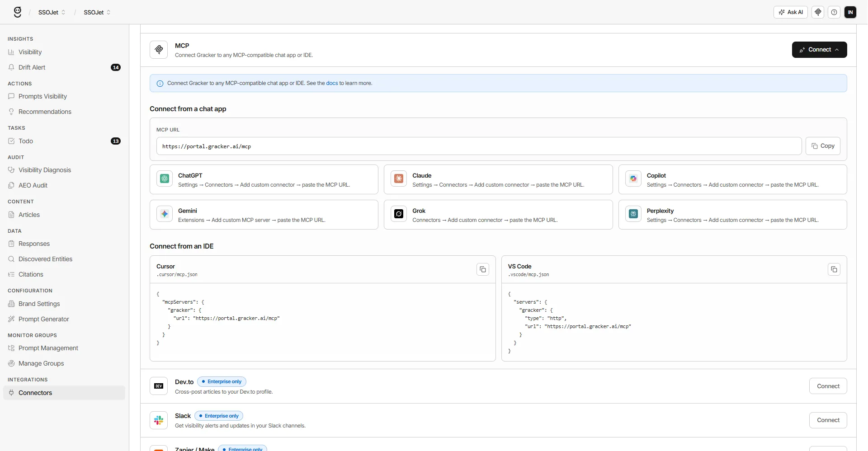Image resolution: width=868 pixels, height=451 pixels.
Task: Connect the Dev.to integration
Action: coord(828,386)
